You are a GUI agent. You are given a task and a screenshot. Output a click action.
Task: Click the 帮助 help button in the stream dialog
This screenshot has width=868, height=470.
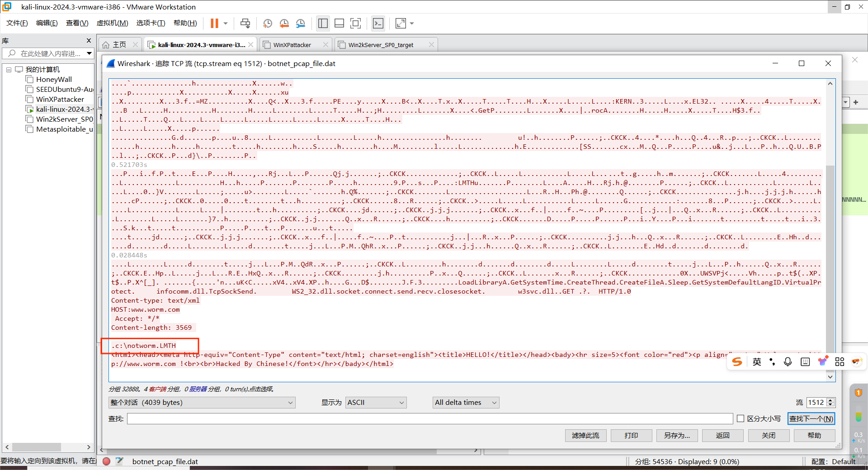point(814,436)
